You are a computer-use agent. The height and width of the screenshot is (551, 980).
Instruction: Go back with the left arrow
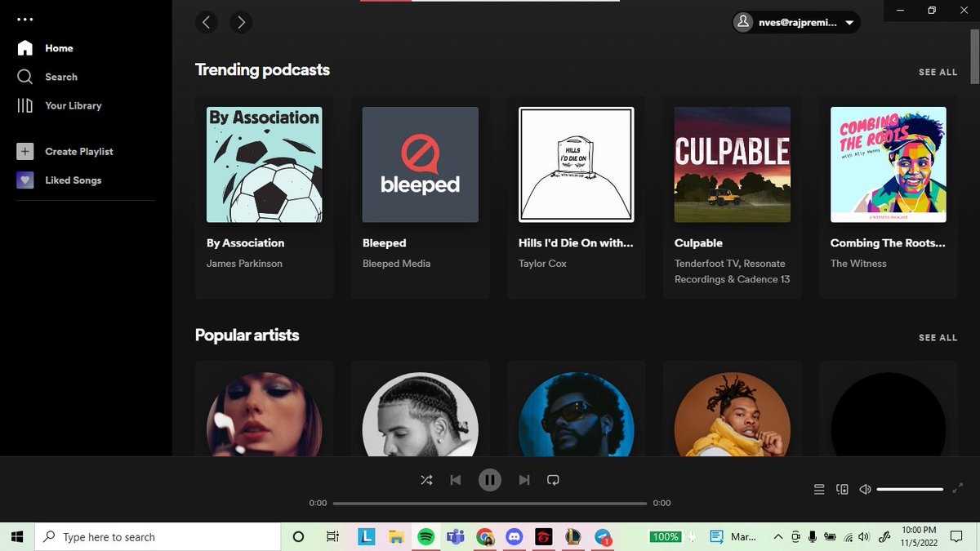(x=207, y=23)
